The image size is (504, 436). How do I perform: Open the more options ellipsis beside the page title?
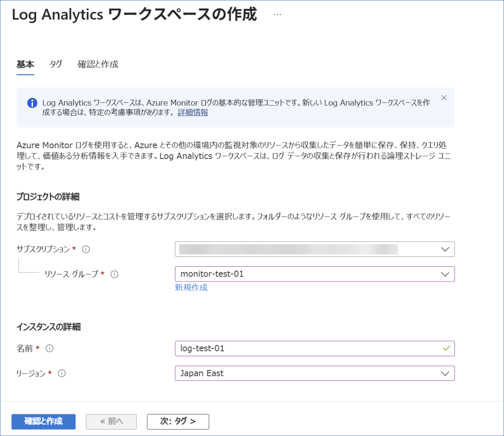coord(277,15)
